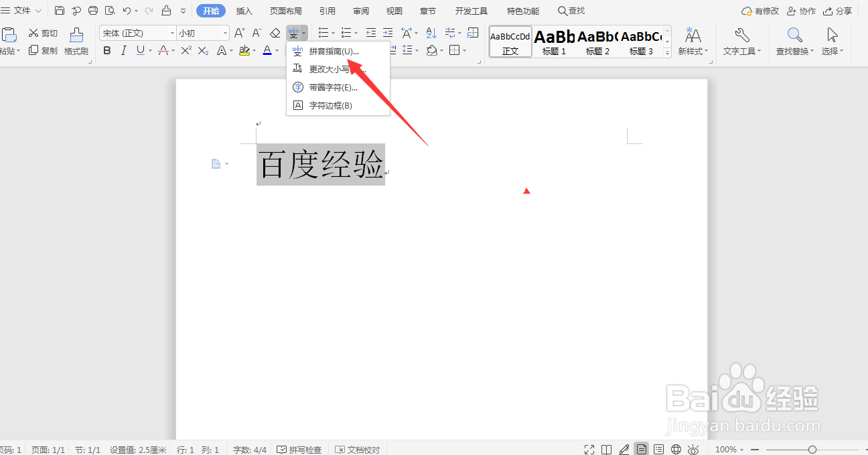Toggle italic formatting
Image resolution: width=868 pixels, height=455 pixels.
point(123,50)
